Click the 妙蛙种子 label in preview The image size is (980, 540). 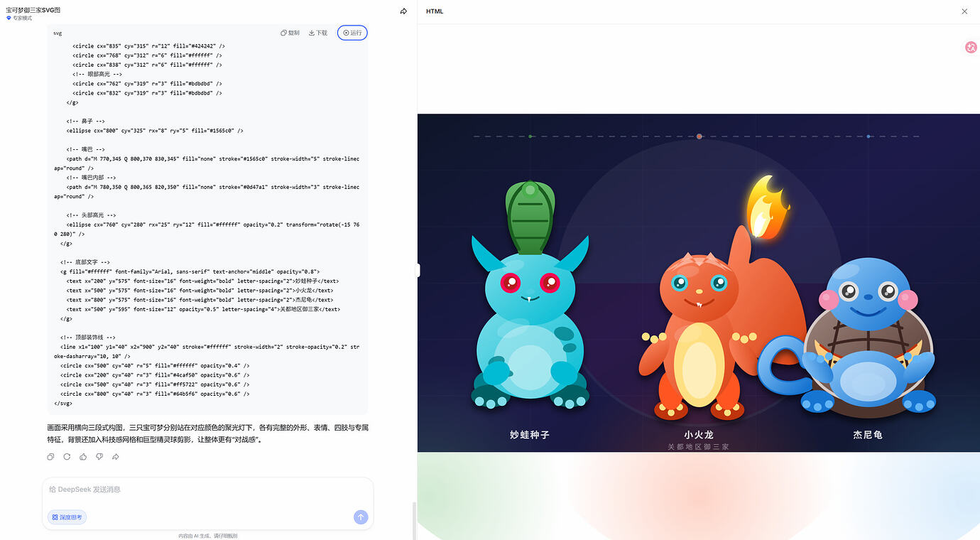pos(530,435)
